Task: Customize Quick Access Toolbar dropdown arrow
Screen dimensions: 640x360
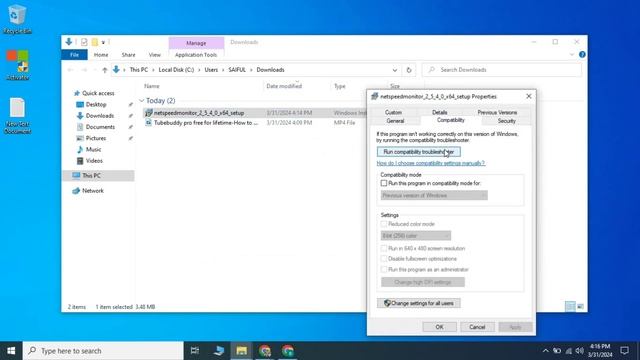Action: click(x=103, y=42)
